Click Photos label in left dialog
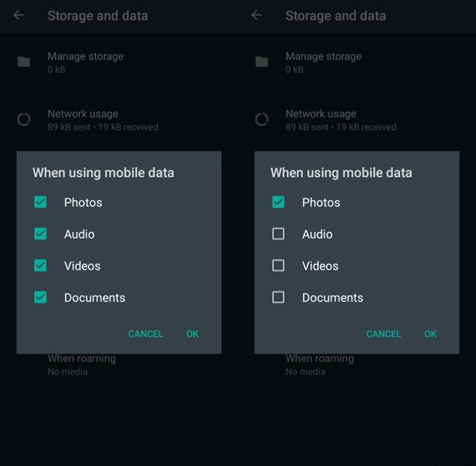The height and width of the screenshot is (466, 476). [83, 203]
